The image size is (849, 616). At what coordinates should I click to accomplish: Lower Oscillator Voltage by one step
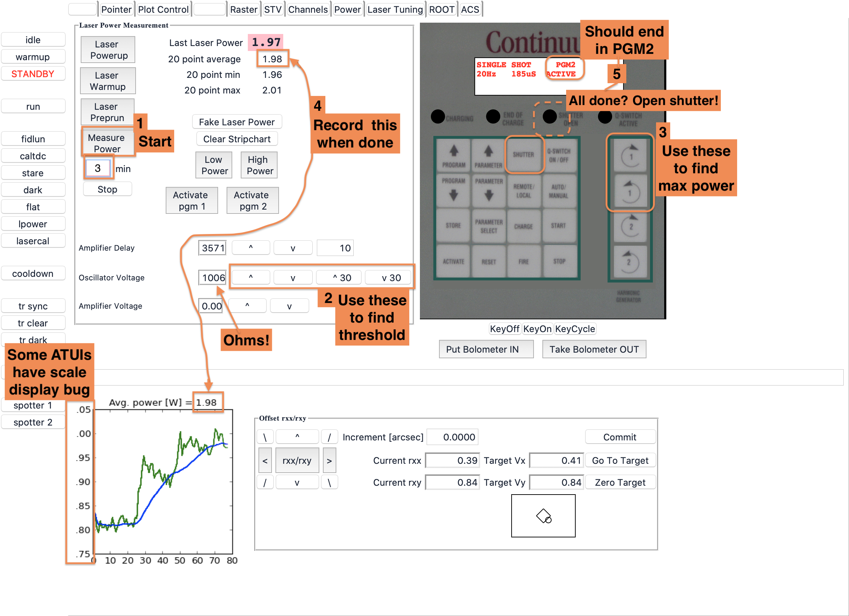click(293, 277)
